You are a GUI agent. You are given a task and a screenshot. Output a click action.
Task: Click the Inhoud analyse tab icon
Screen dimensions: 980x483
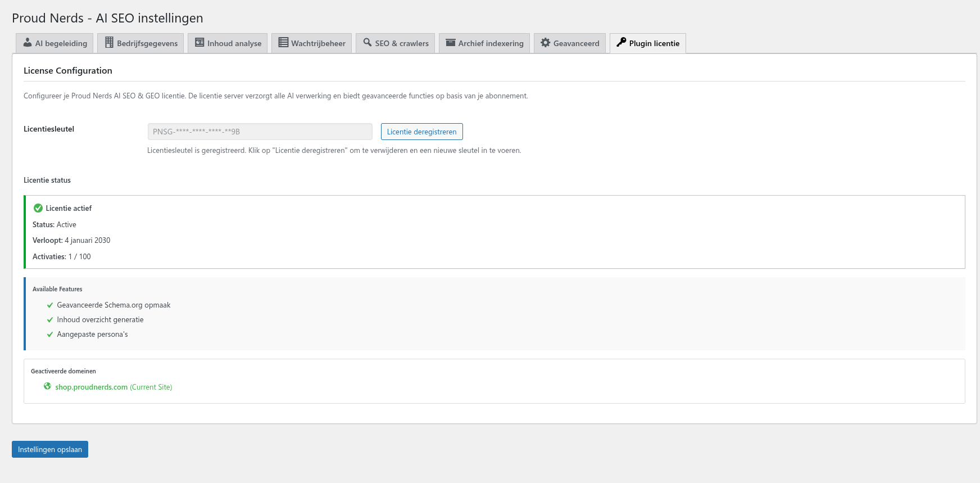(199, 43)
